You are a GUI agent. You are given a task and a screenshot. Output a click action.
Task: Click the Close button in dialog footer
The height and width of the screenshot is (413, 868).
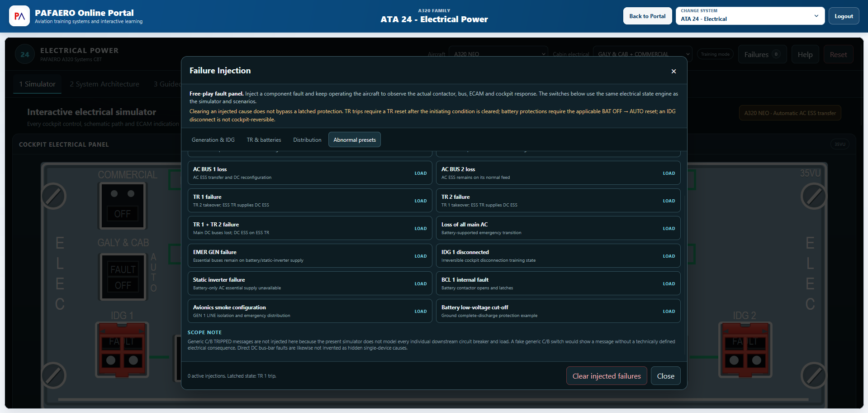(x=665, y=376)
